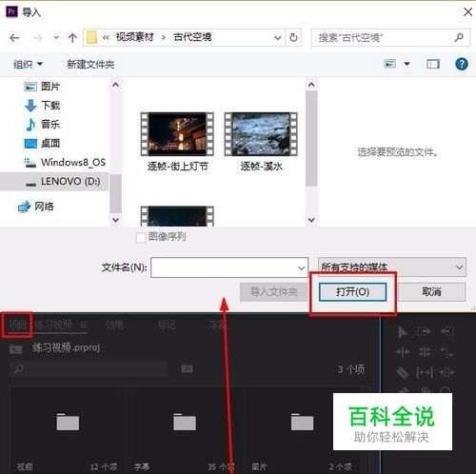Click the Premiere Pr icon in title bar

point(11,12)
